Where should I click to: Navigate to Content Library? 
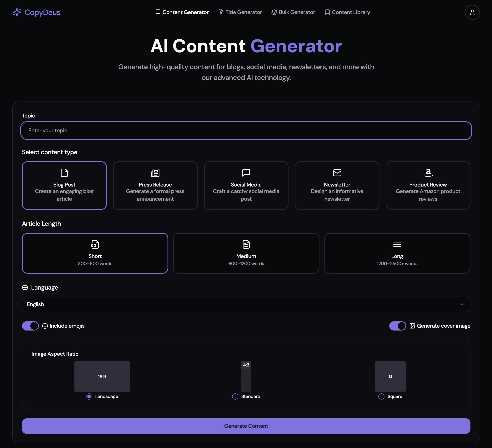(x=347, y=12)
